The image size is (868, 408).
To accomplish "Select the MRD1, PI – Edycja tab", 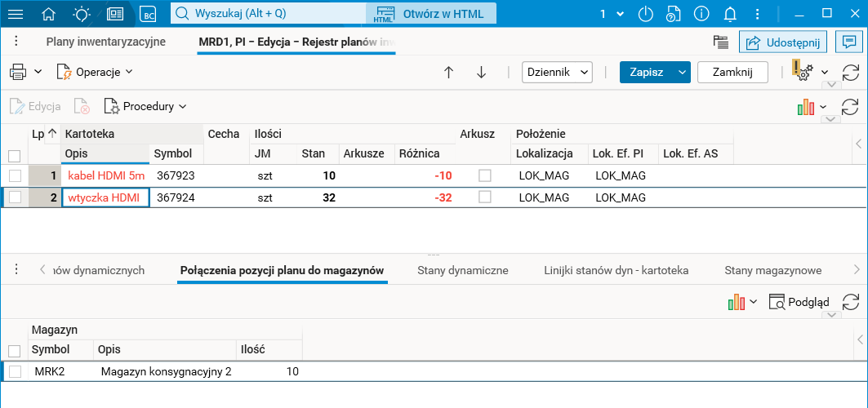I will point(296,42).
